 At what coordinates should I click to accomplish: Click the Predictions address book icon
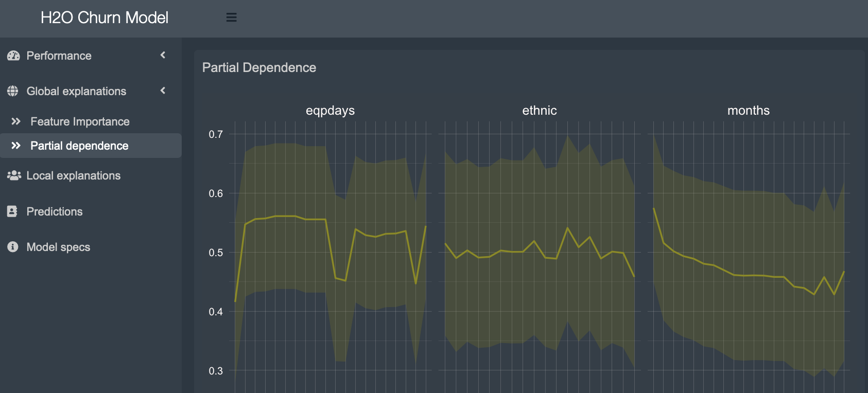pyautogui.click(x=12, y=211)
